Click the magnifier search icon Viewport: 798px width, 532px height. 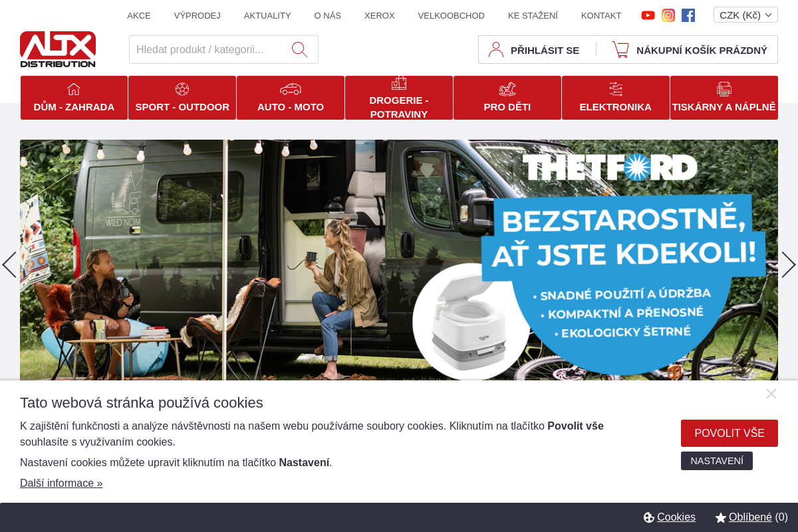[x=299, y=50]
